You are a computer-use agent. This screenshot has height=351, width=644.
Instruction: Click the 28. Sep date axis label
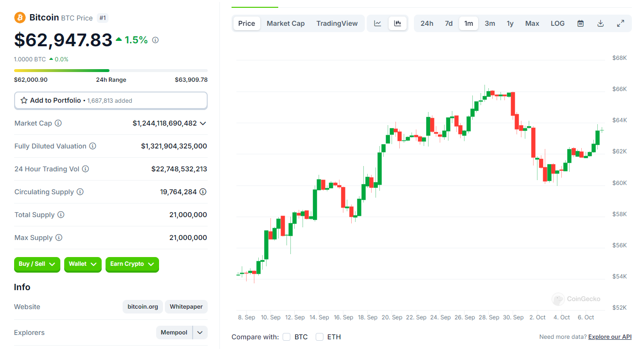pyautogui.click(x=489, y=317)
